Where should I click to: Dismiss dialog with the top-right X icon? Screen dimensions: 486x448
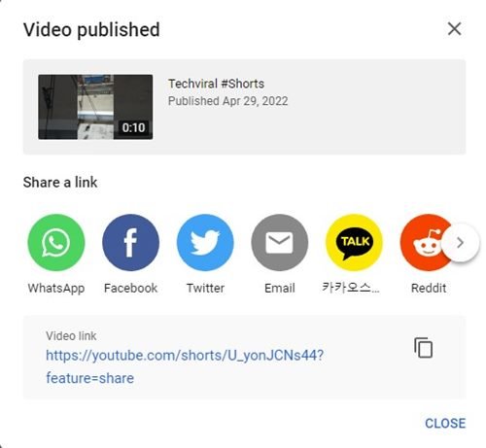(455, 29)
